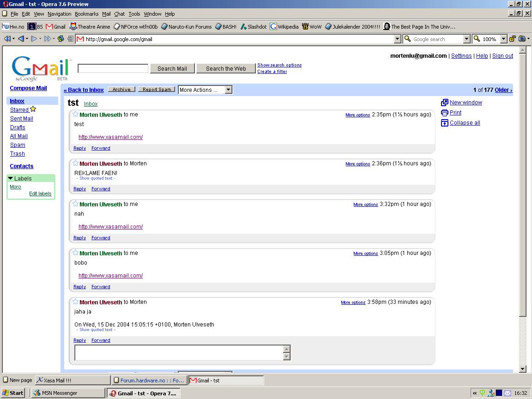Open the address bar history dropdown
Image resolution: width=532 pixels, height=399 pixels.
(398, 39)
